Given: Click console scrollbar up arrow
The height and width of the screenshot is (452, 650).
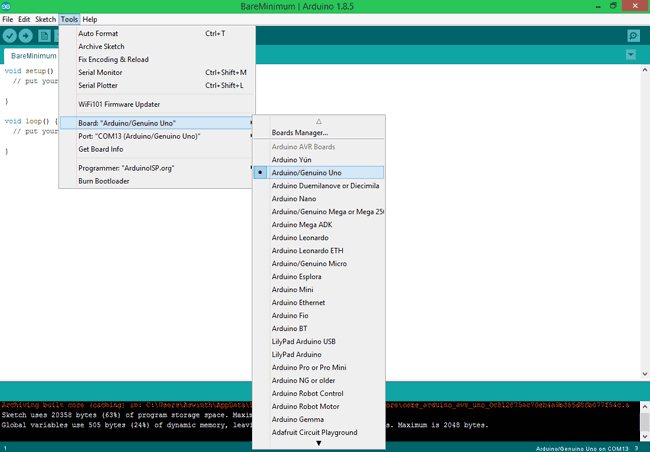Looking at the screenshot, I should (645, 406).
